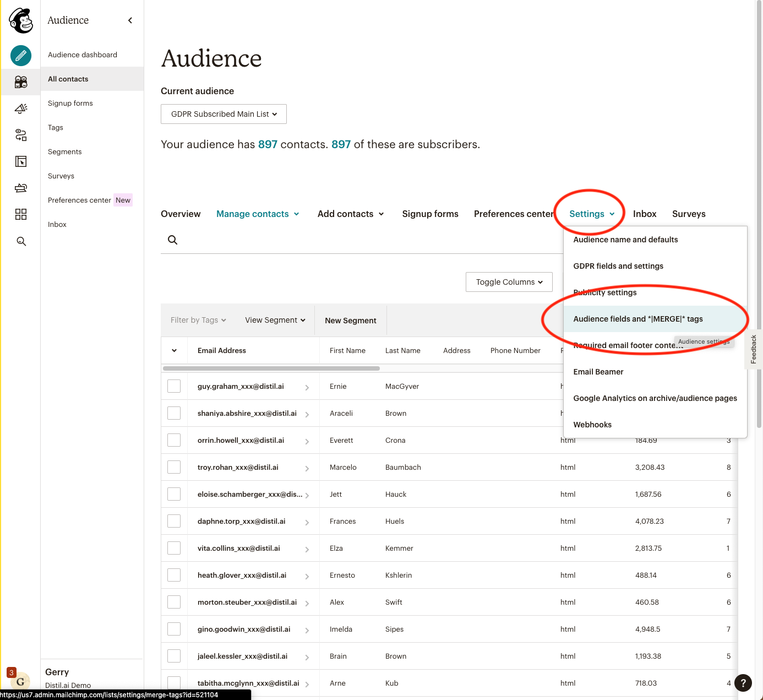Viewport: 763px width, 700px height.
Task: Open Segments in sidebar
Action: (92, 151)
